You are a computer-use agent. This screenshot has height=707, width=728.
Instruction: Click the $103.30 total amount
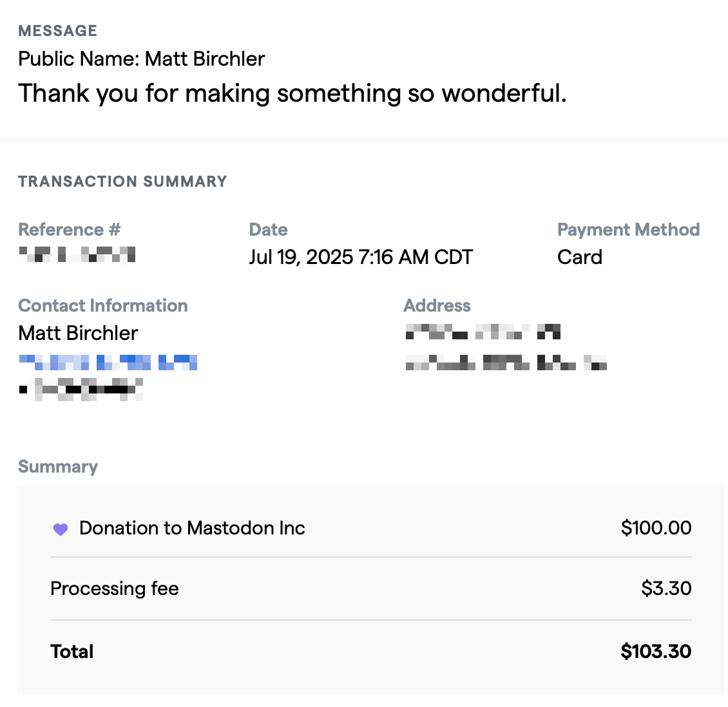point(655,652)
